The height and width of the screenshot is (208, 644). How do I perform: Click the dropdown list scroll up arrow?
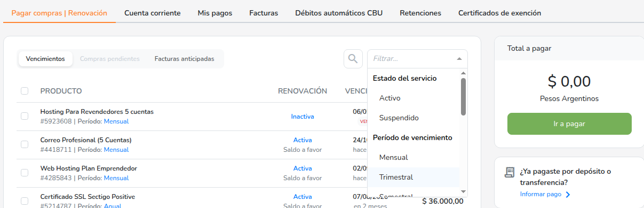click(x=463, y=73)
